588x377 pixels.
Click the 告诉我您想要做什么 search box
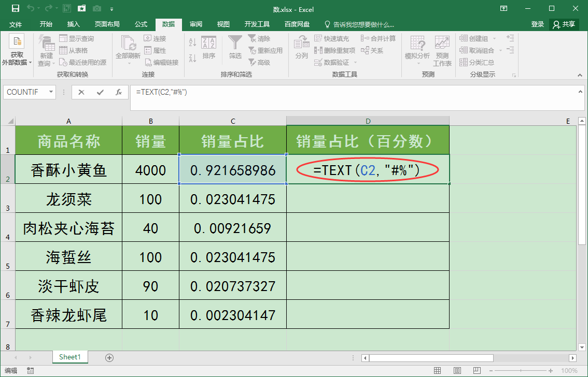click(360, 25)
